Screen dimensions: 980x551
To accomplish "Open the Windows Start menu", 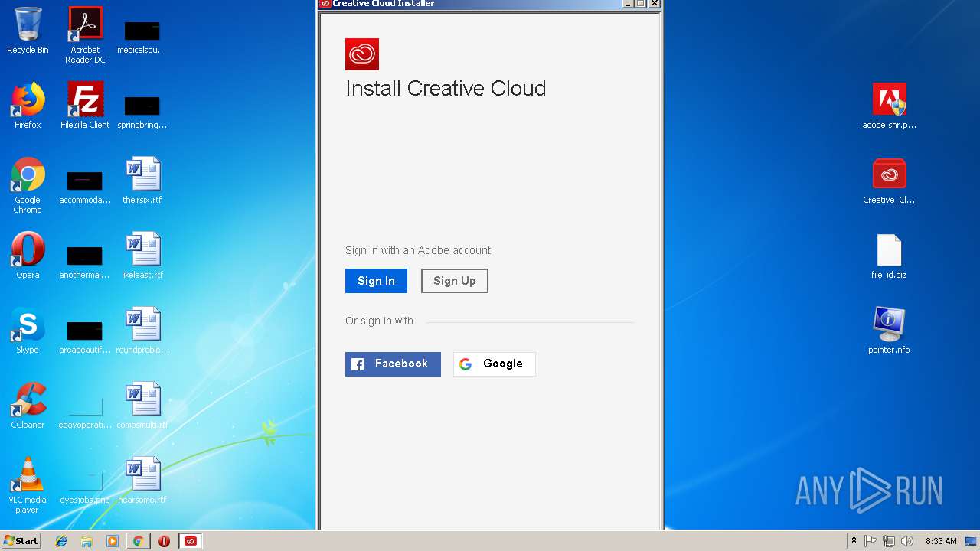I will tap(21, 541).
